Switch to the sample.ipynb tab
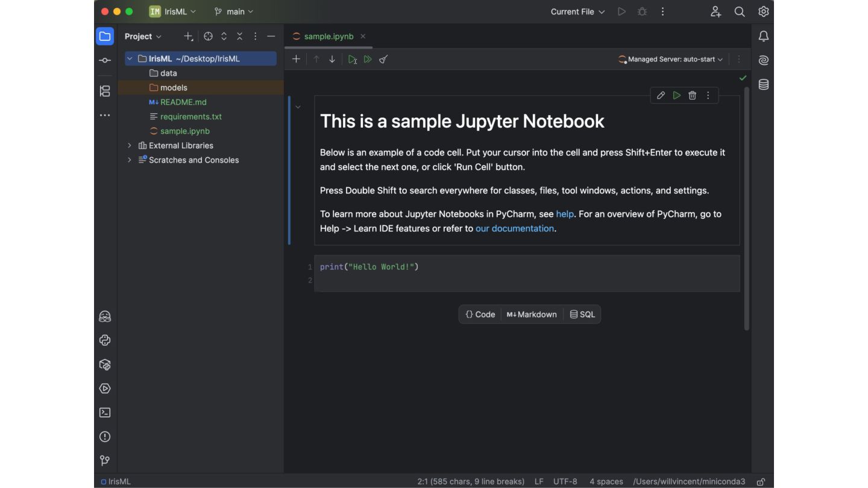 329,36
